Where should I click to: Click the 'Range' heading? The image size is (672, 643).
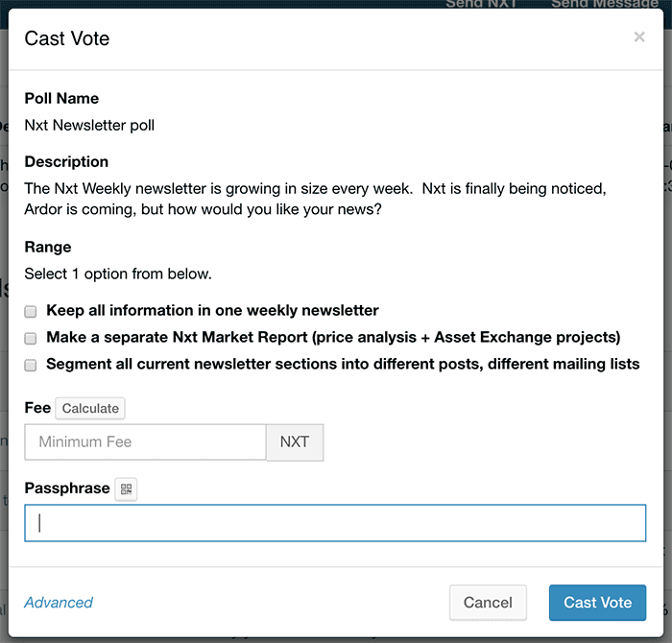(x=48, y=248)
